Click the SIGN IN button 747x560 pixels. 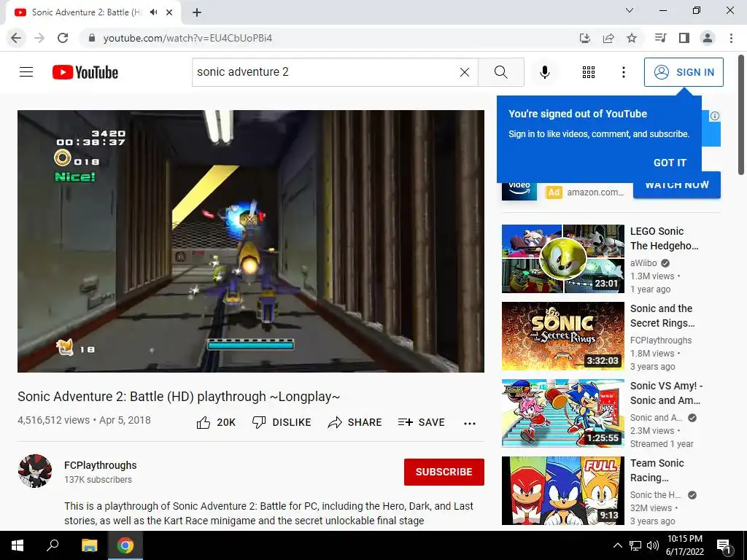coord(684,72)
